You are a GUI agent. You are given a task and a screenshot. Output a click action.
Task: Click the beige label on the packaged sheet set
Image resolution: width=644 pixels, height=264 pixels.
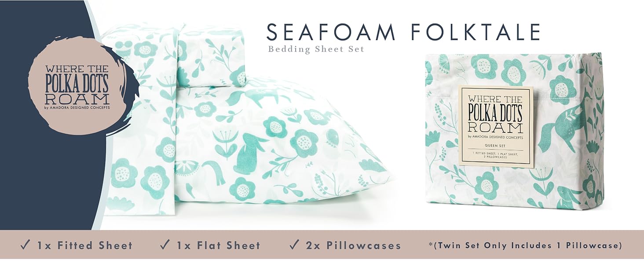pyautogui.click(x=496, y=126)
